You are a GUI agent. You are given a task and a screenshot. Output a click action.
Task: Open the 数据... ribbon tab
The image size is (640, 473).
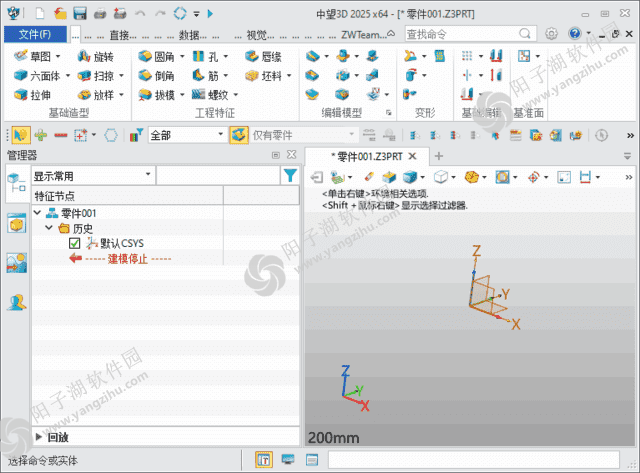click(192, 35)
